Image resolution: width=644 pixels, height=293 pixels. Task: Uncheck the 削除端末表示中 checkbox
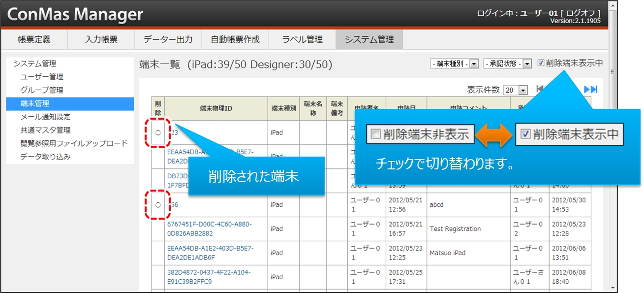point(541,63)
